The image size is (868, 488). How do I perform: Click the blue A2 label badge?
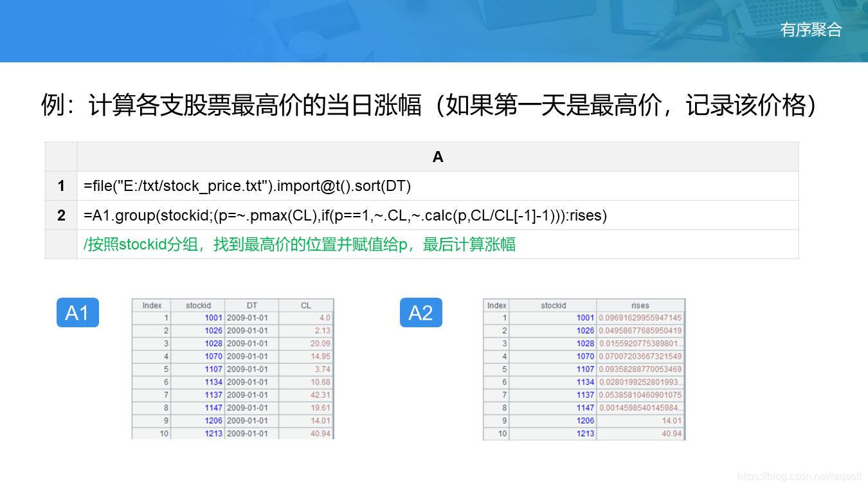coord(421,312)
